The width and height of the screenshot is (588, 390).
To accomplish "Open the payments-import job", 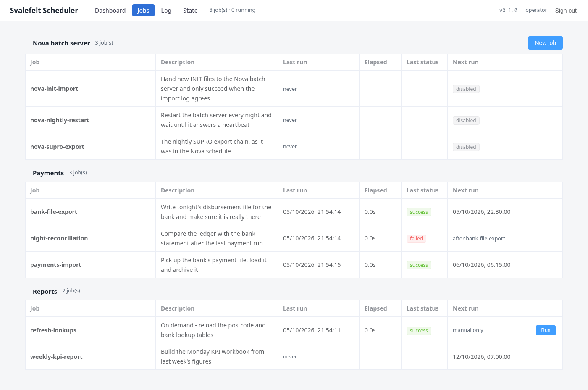I will pyautogui.click(x=56, y=265).
